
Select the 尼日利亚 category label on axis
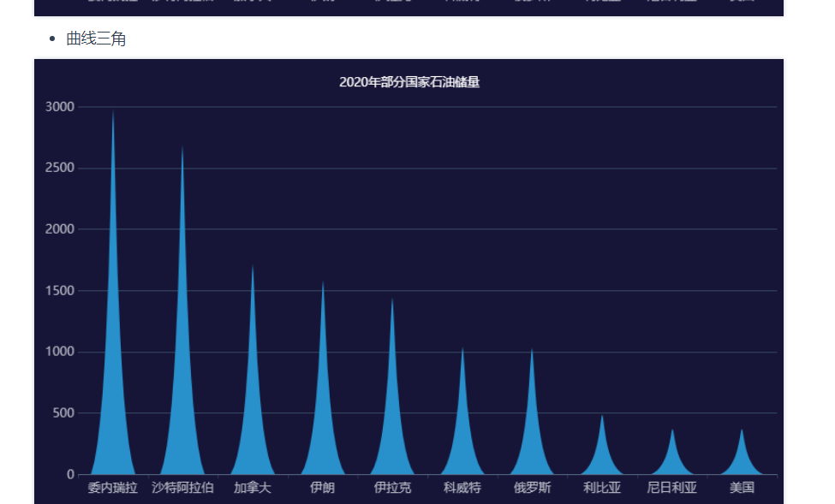(x=671, y=488)
